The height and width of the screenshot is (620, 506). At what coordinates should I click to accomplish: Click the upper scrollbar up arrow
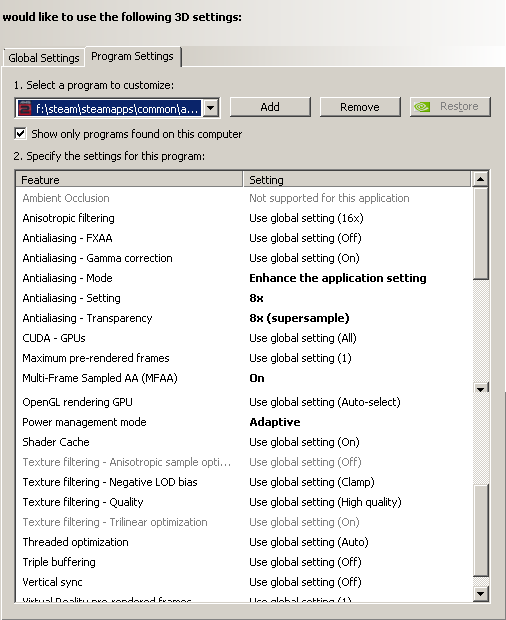480,180
